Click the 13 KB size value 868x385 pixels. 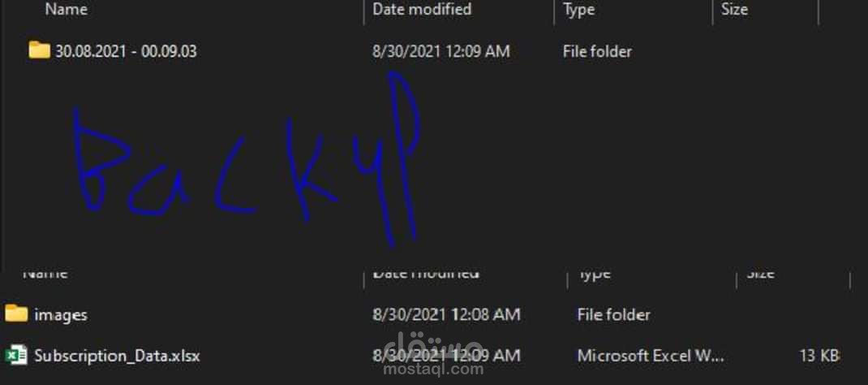819,355
